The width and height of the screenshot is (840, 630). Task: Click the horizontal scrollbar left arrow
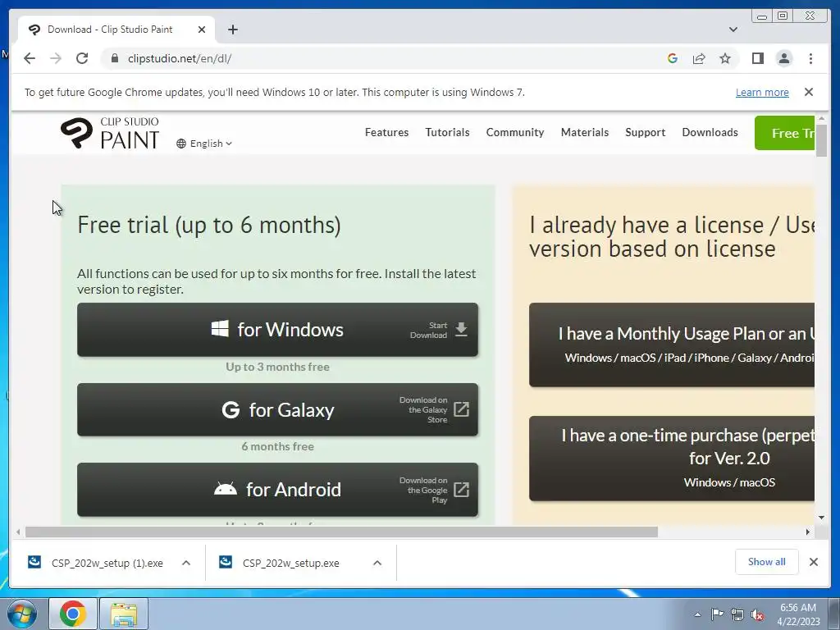point(18,532)
